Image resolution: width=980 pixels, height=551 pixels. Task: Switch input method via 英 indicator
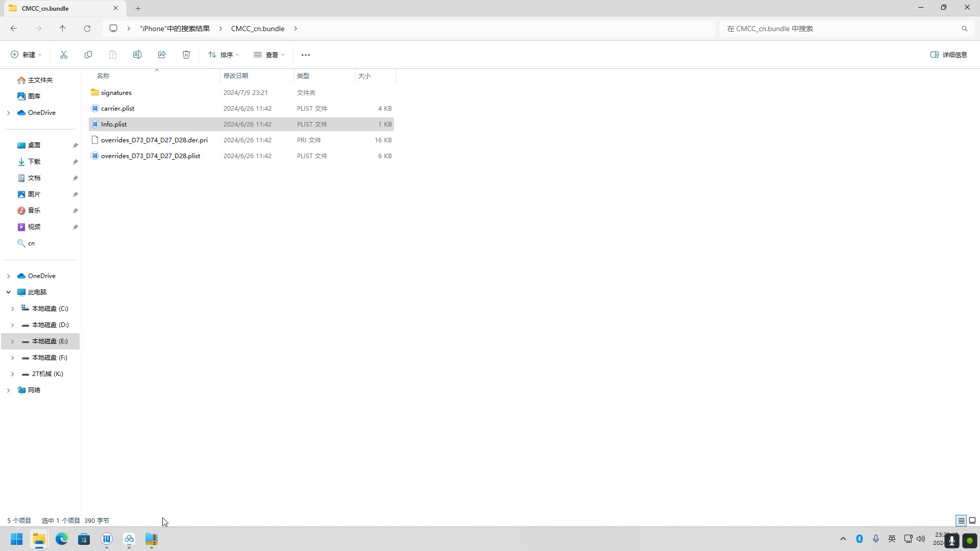[892, 539]
